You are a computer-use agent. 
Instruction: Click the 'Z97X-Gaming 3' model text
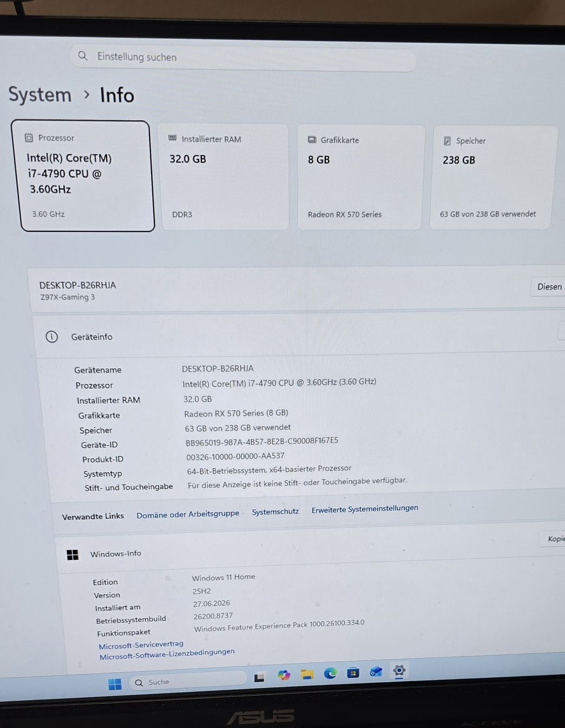point(67,297)
